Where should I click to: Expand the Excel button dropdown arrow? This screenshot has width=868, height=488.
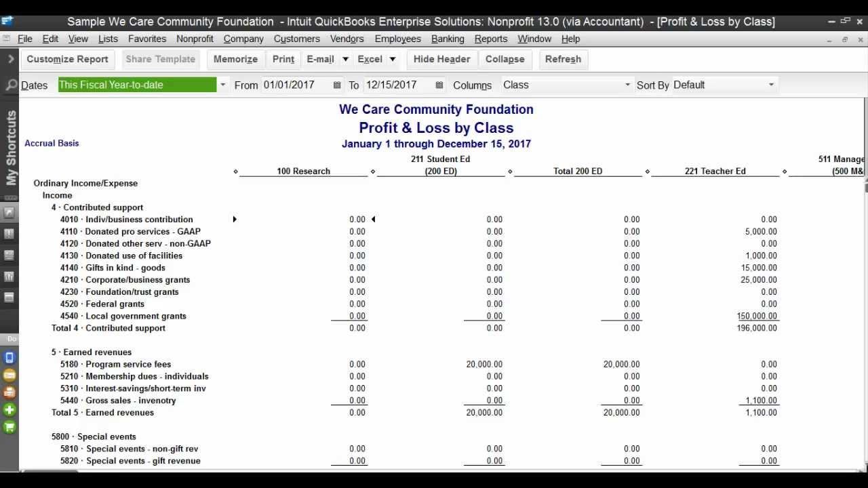[x=393, y=60]
